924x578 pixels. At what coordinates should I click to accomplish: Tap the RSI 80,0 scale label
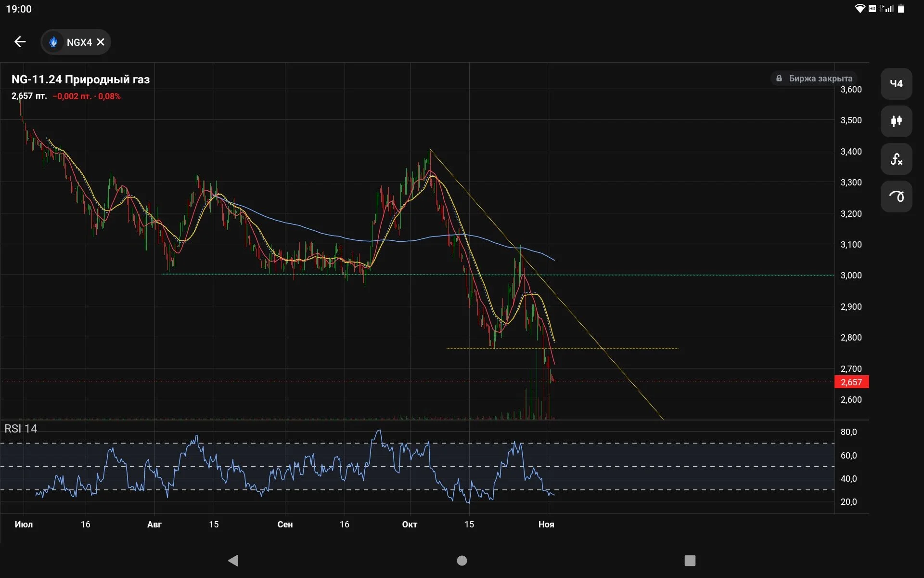pos(848,432)
